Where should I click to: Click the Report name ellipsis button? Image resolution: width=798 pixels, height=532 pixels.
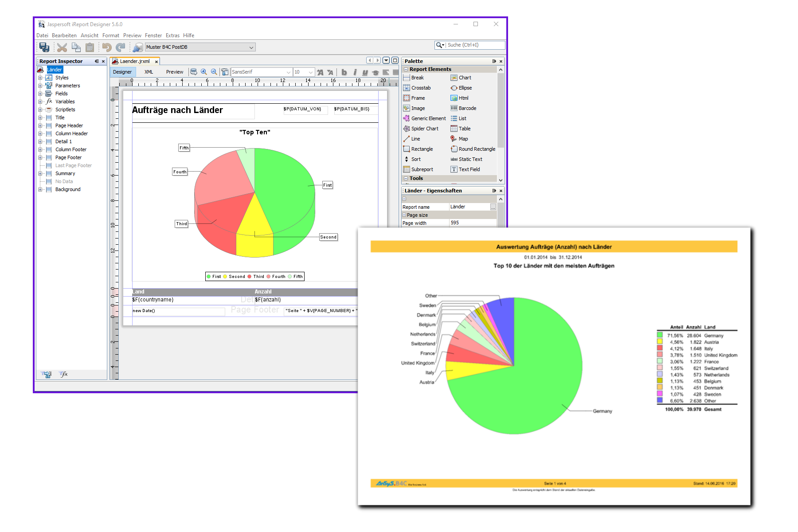tap(493, 207)
